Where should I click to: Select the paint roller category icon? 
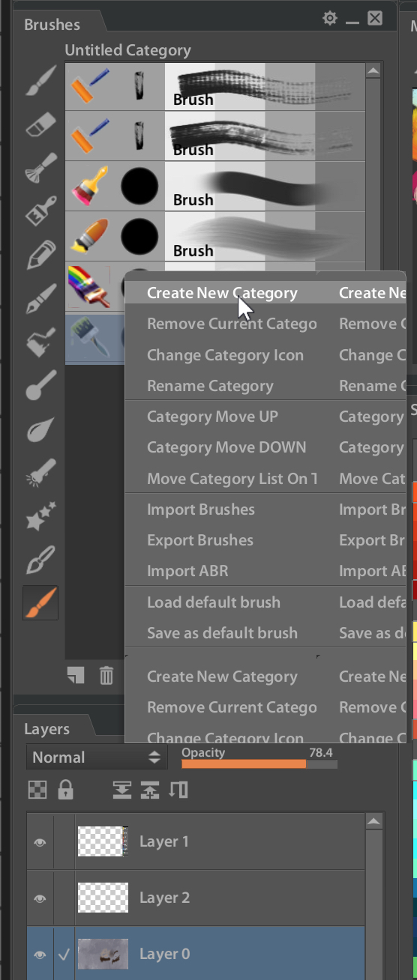tap(41, 344)
